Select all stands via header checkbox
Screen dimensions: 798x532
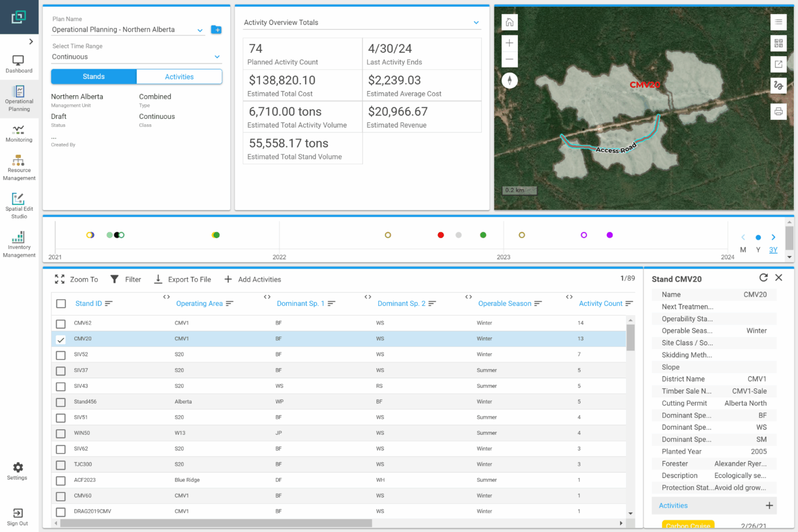[61, 303]
